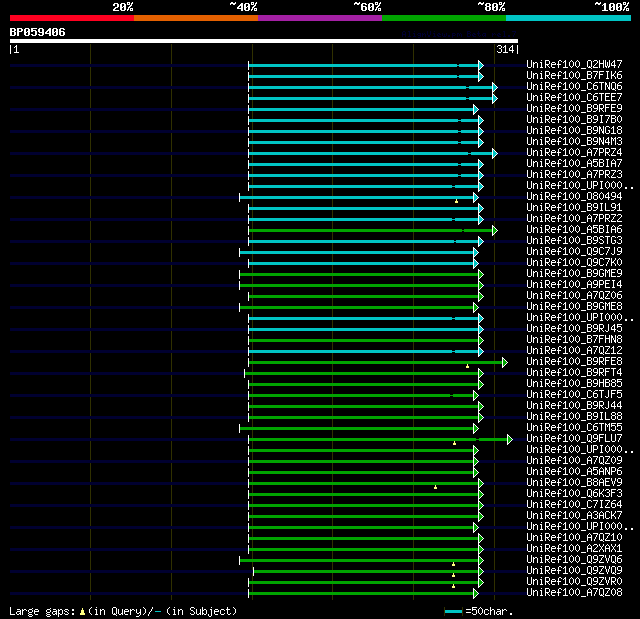Viewport: 640px width, 619px height.
Task: Click the arrowhead on the Q9FLU7 alignment
Action: 509,439
